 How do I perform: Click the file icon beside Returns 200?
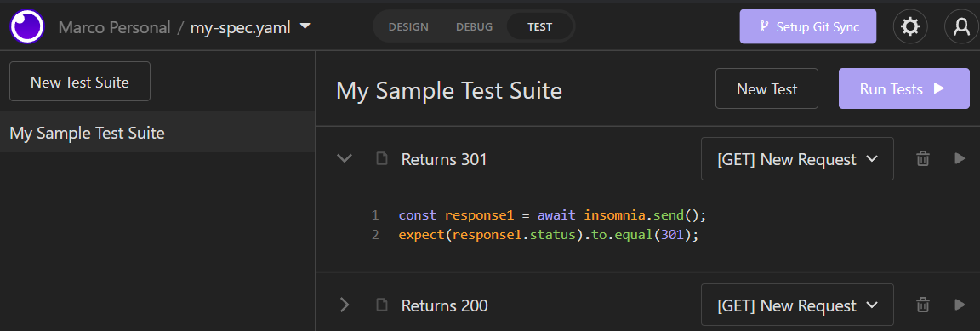[381, 305]
